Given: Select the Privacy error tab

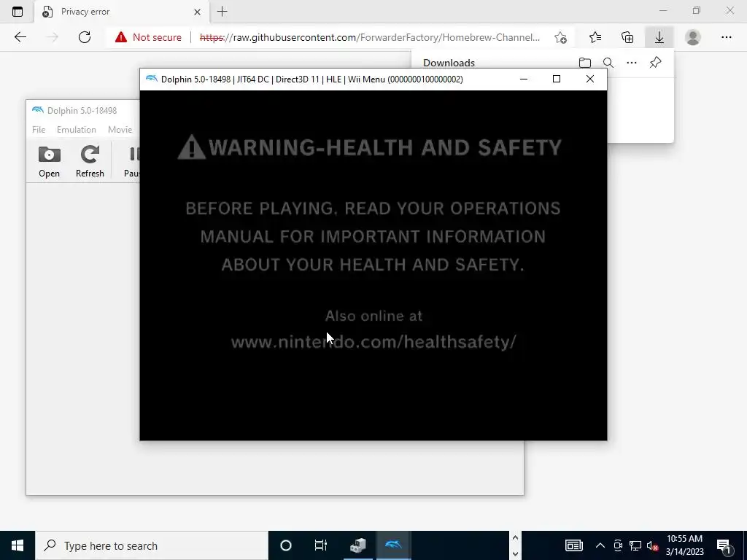Looking at the screenshot, I should [x=123, y=12].
